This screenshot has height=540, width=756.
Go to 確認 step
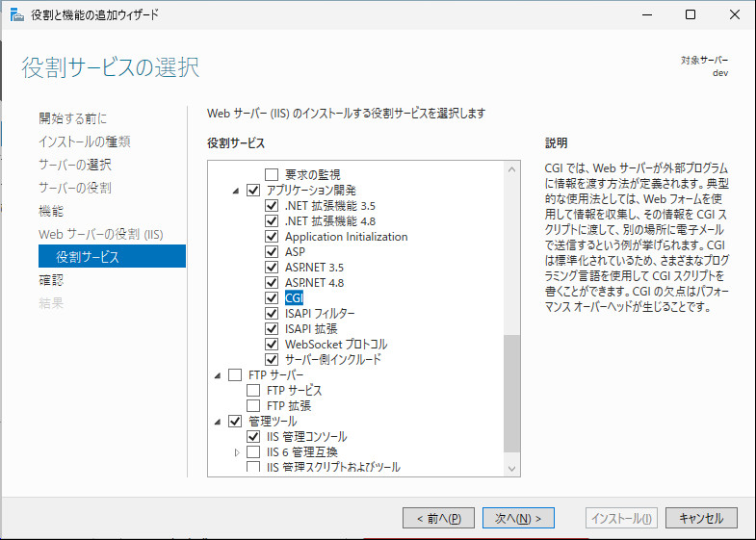click(51, 280)
